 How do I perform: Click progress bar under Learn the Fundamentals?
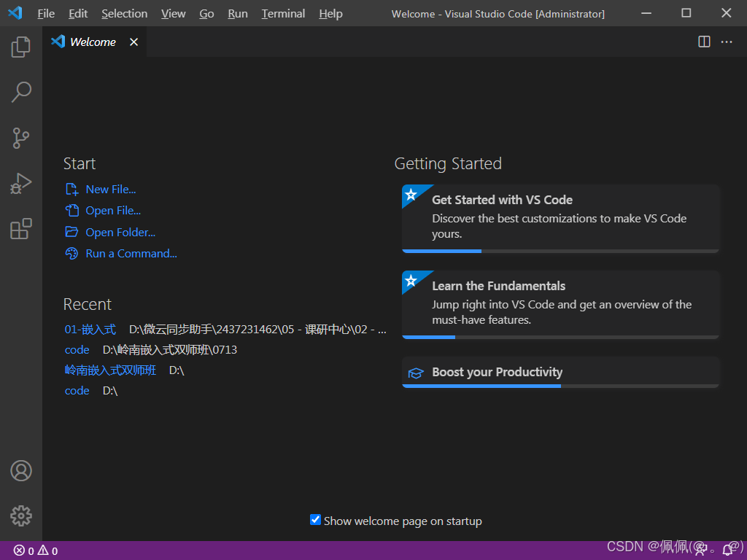pos(560,337)
